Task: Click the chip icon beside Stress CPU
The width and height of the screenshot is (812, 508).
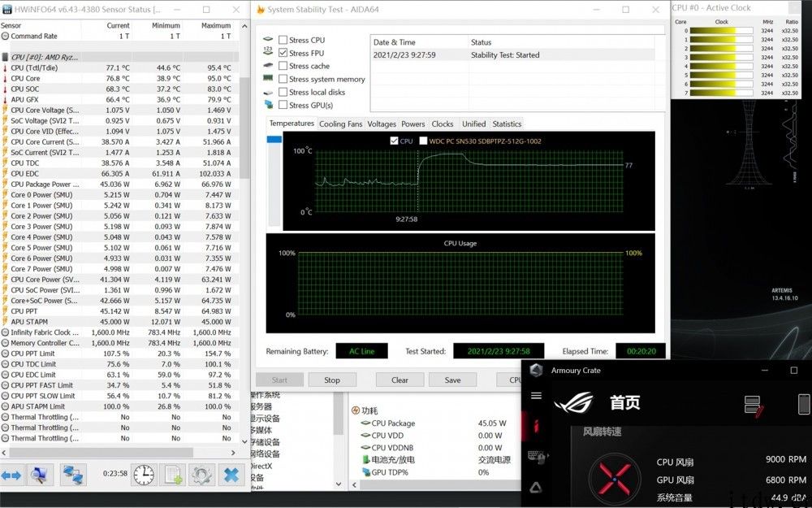Action: click(268, 39)
